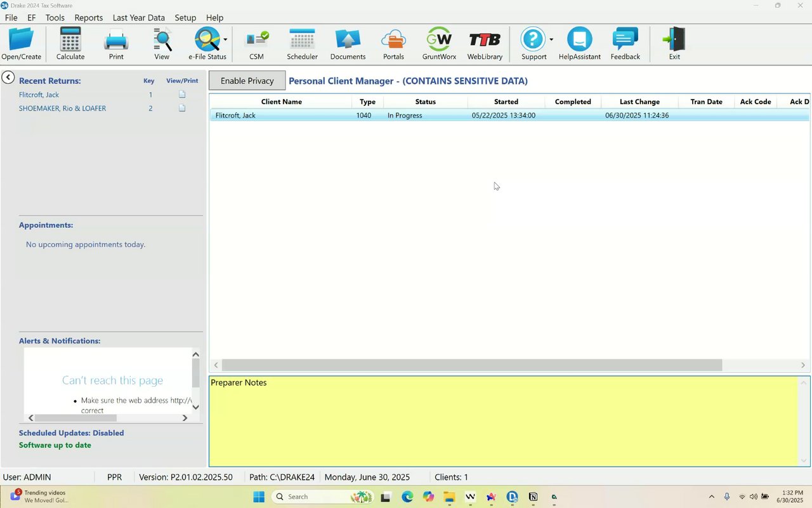Click Alerts panel horizontal scroll left arrow
This screenshot has width=812, height=508.
[30, 418]
